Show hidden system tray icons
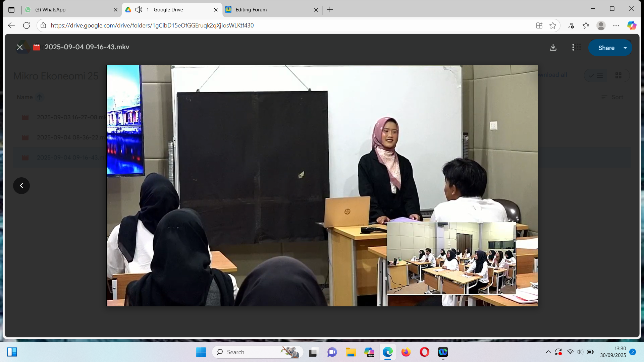 tap(548, 352)
